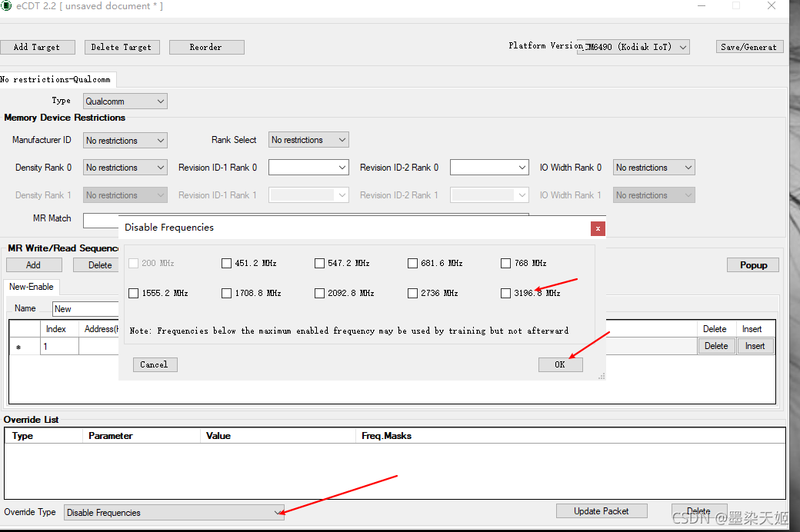Click the Freq.Masks column header
This screenshot has height=532, width=800.
[571, 436]
